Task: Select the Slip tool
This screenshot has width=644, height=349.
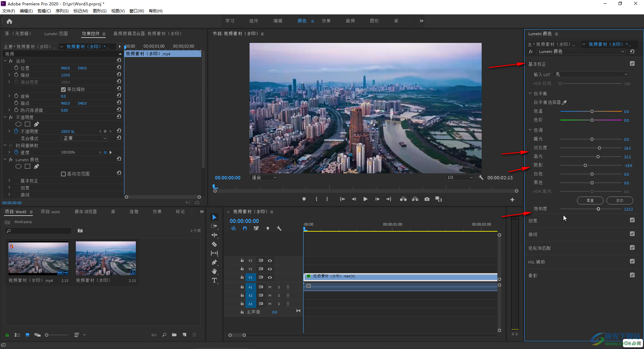Action: (x=214, y=253)
